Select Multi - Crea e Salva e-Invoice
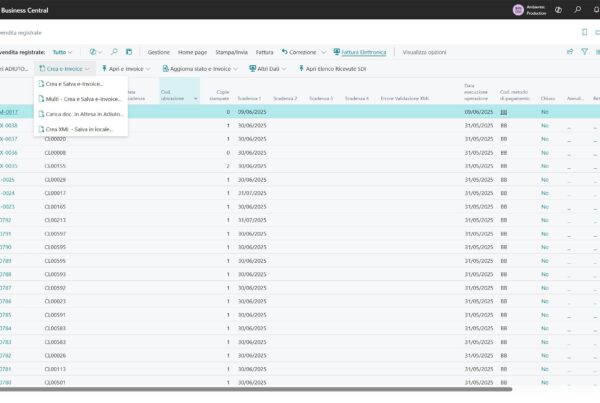Image resolution: width=600 pixels, height=403 pixels. pyautogui.click(x=81, y=98)
